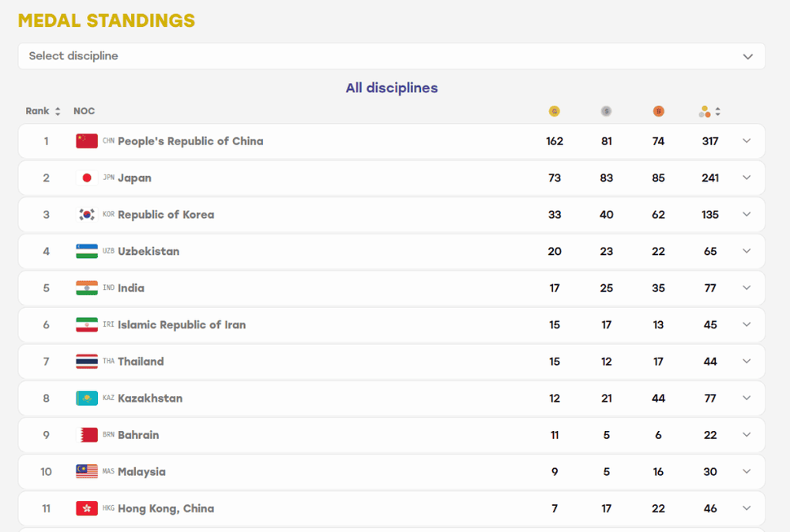The image size is (790, 532).
Task: Click the bronze medal column icon
Action: pos(658,111)
